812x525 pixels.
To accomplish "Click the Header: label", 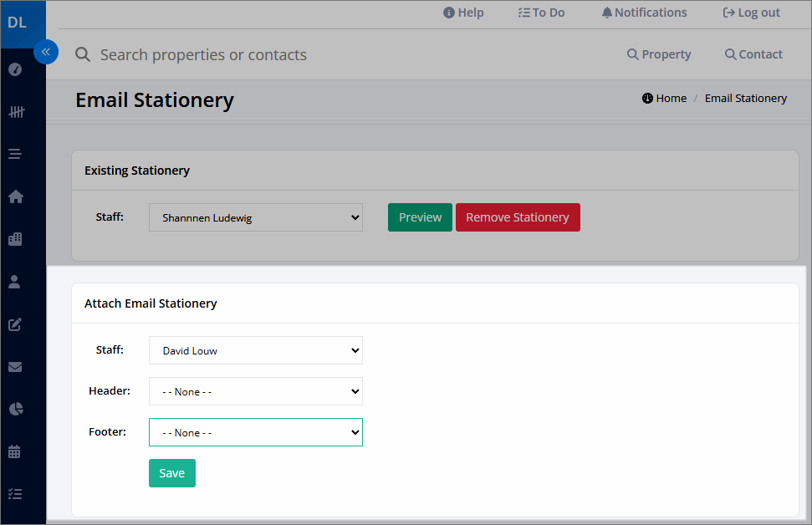I will click(110, 391).
